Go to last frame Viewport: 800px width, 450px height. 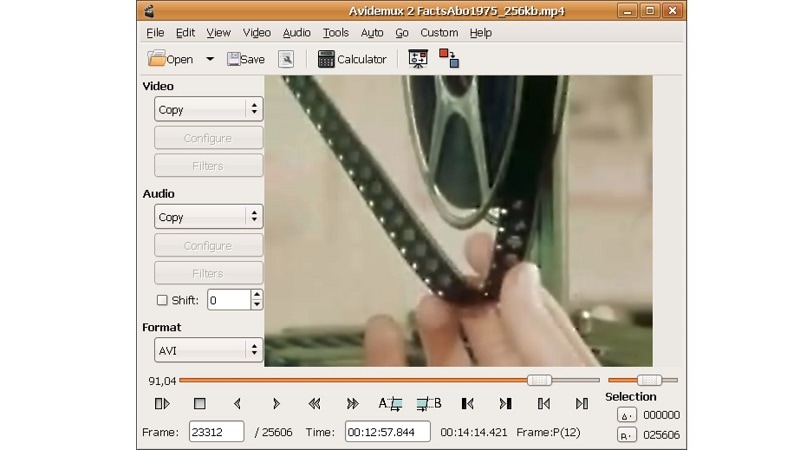(582, 404)
